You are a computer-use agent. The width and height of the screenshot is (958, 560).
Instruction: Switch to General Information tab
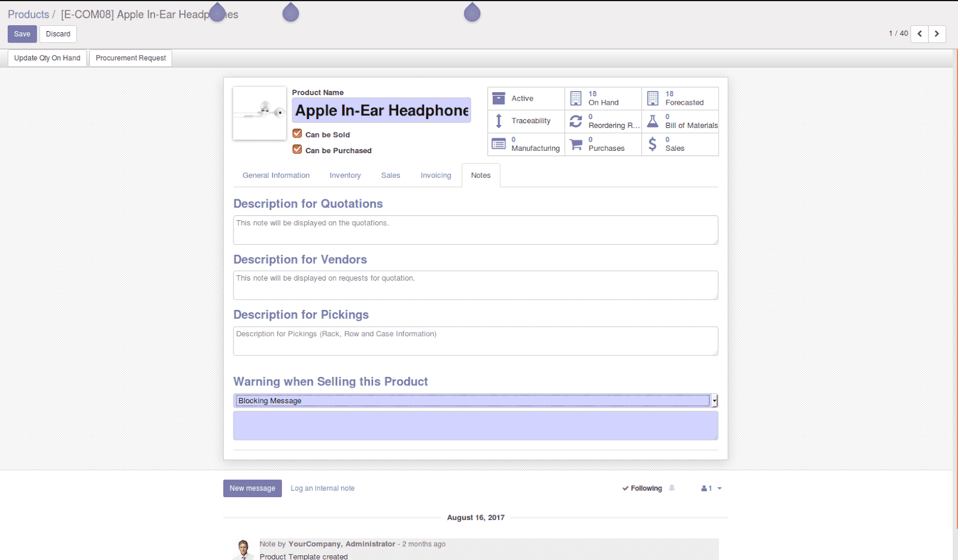(x=276, y=175)
